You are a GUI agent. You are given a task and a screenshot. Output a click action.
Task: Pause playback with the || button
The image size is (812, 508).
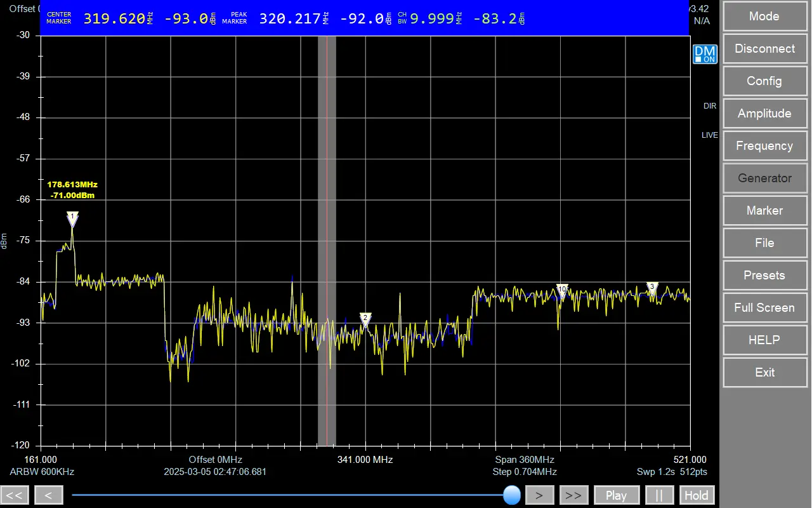click(x=659, y=495)
